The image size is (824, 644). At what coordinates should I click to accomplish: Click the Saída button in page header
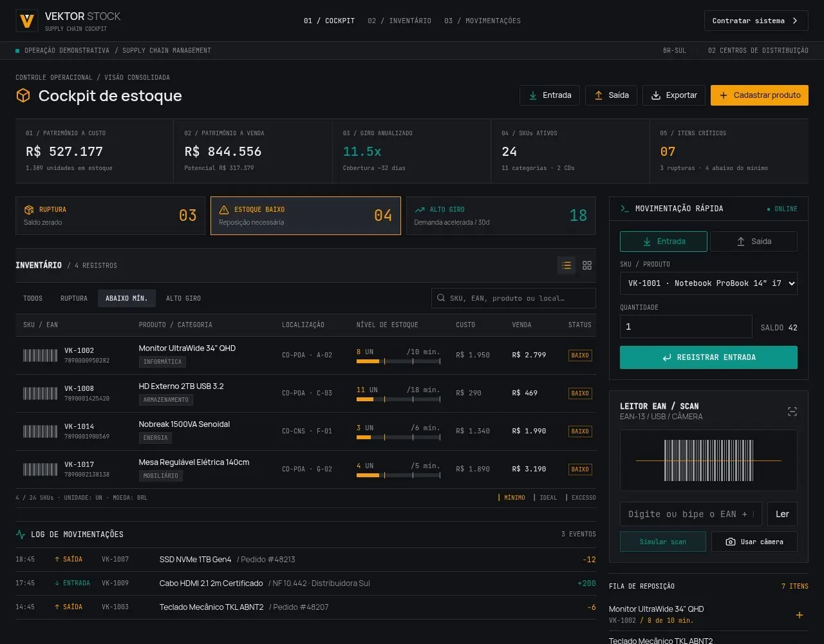pyautogui.click(x=611, y=95)
